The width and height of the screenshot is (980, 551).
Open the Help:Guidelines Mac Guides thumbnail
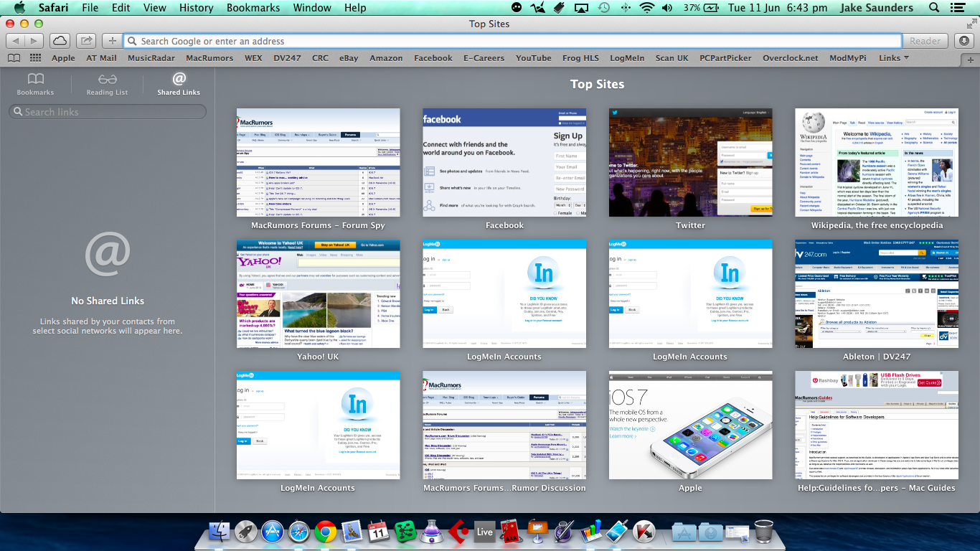pos(877,425)
